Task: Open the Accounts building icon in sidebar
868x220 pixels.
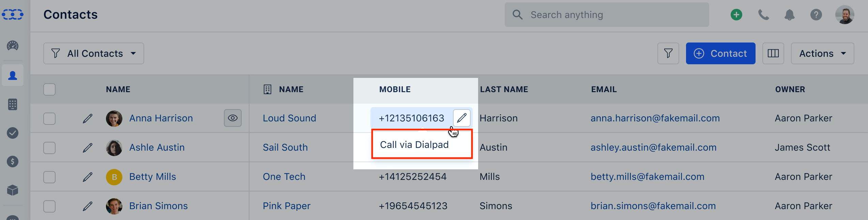Action: click(13, 104)
